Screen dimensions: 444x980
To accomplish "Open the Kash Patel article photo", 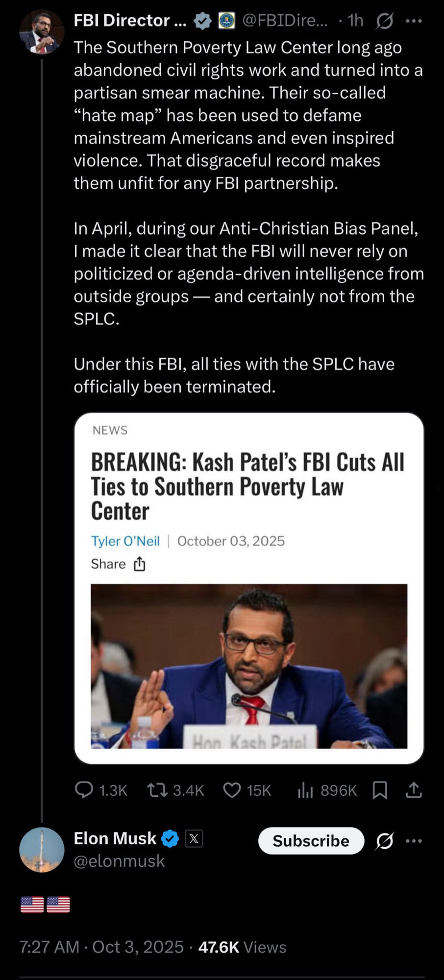I will [249, 665].
